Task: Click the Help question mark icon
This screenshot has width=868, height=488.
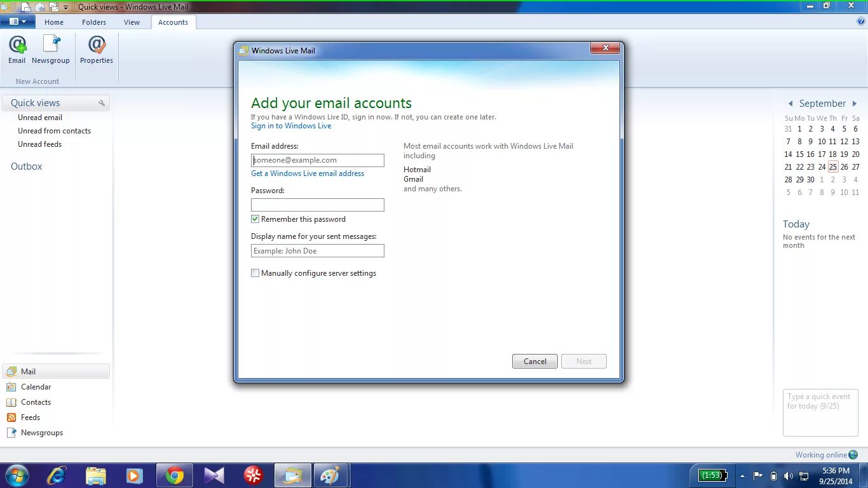Action: (861, 21)
